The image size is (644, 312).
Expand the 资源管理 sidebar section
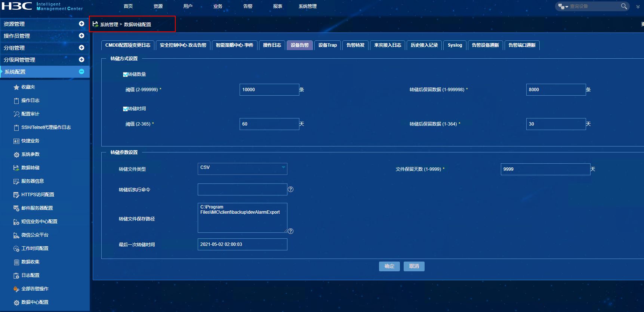pyautogui.click(x=81, y=24)
